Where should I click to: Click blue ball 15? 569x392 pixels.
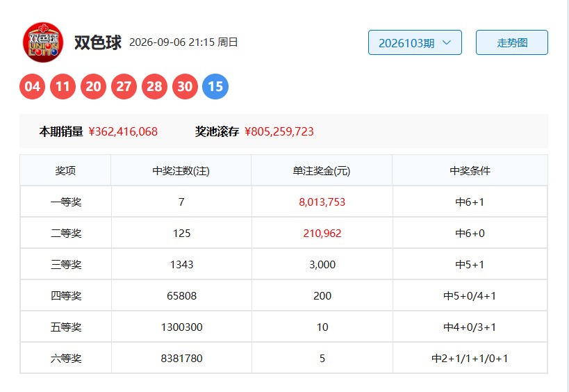pyautogui.click(x=215, y=86)
